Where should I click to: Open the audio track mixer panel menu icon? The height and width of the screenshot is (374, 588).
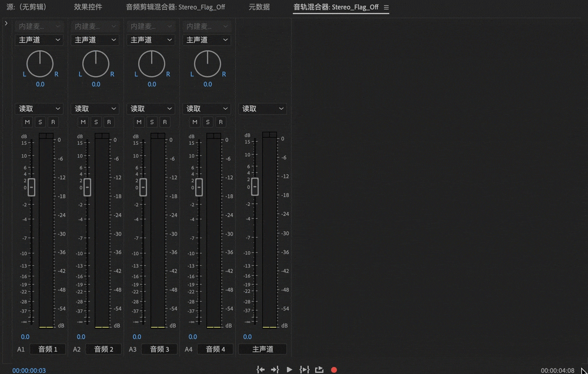click(386, 7)
